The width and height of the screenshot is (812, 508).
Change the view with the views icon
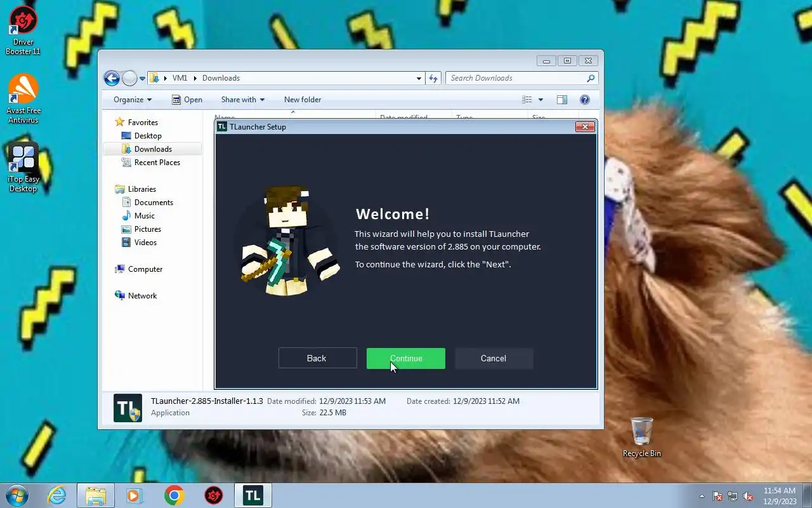tap(527, 100)
